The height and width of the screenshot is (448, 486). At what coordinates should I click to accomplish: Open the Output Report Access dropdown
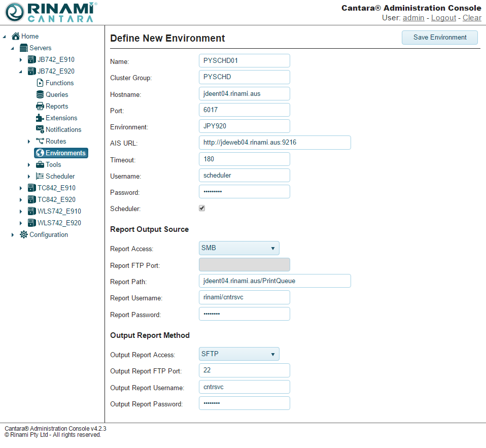coord(239,355)
